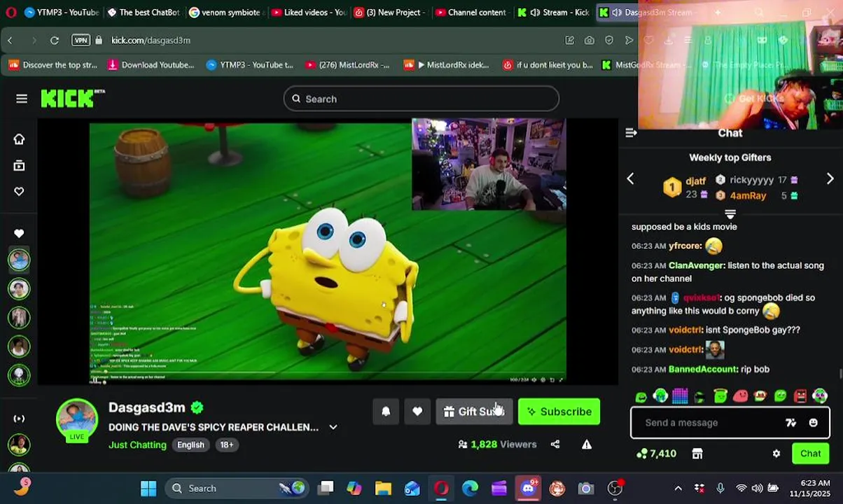Viewport: 843px width, 504px height.
Task: Open the Wi-Fi network tray icon
Action: [741, 489]
